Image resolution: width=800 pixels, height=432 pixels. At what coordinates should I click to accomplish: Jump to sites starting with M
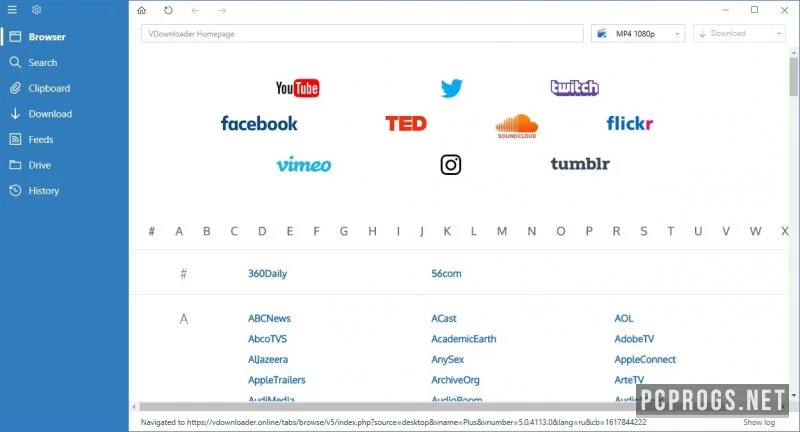tap(502, 231)
